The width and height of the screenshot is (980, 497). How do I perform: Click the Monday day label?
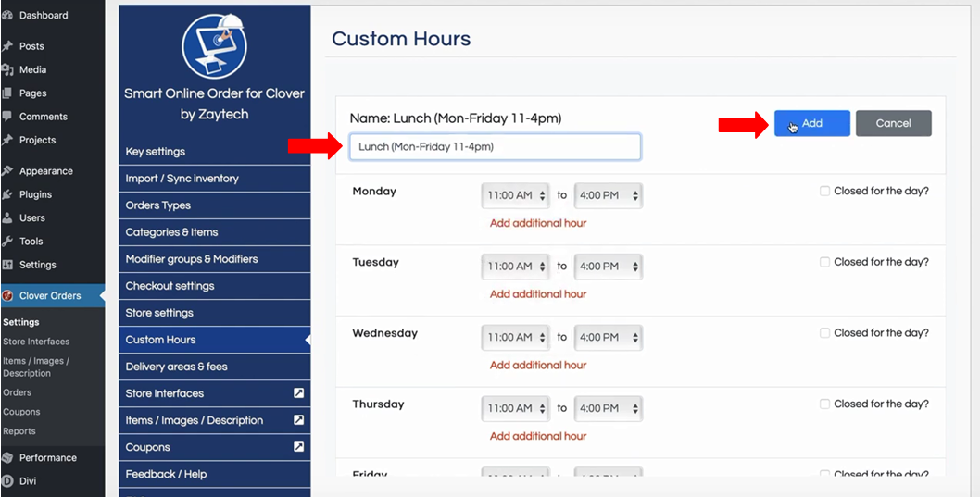click(x=374, y=191)
